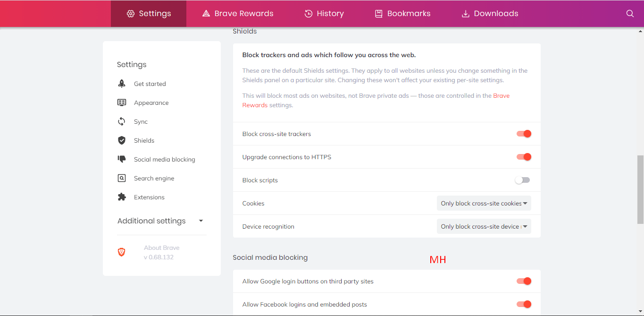644x316 pixels.
Task: Click the Settings gear icon
Action: click(131, 14)
